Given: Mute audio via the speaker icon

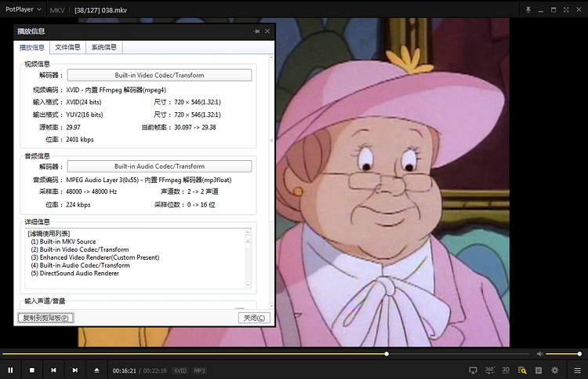Looking at the screenshot, I should pyautogui.click(x=539, y=354).
